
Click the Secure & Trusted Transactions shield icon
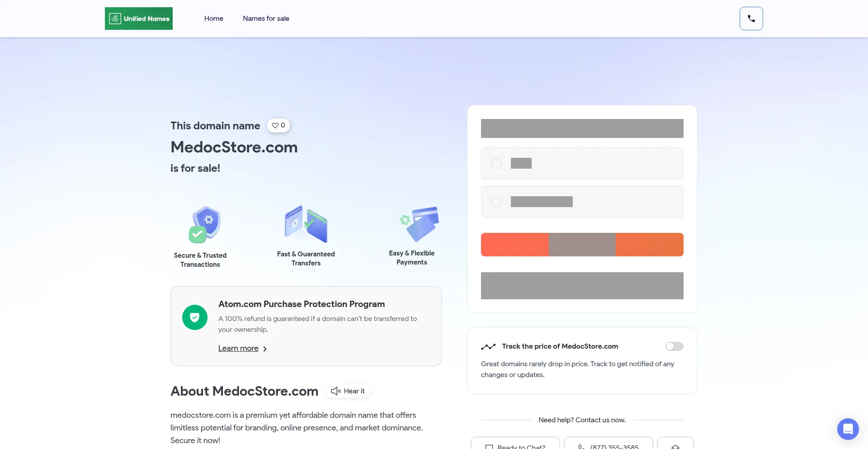205,224
